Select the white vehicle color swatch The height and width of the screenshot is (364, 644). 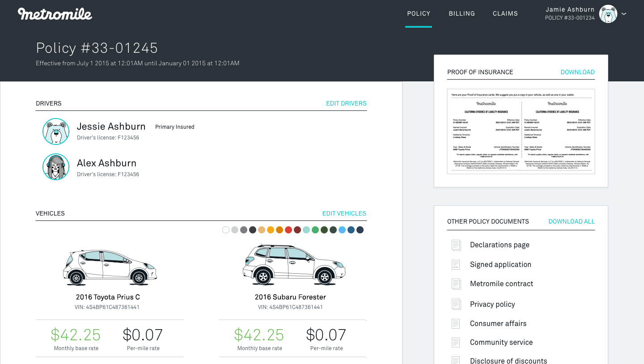[x=226, y=230]
